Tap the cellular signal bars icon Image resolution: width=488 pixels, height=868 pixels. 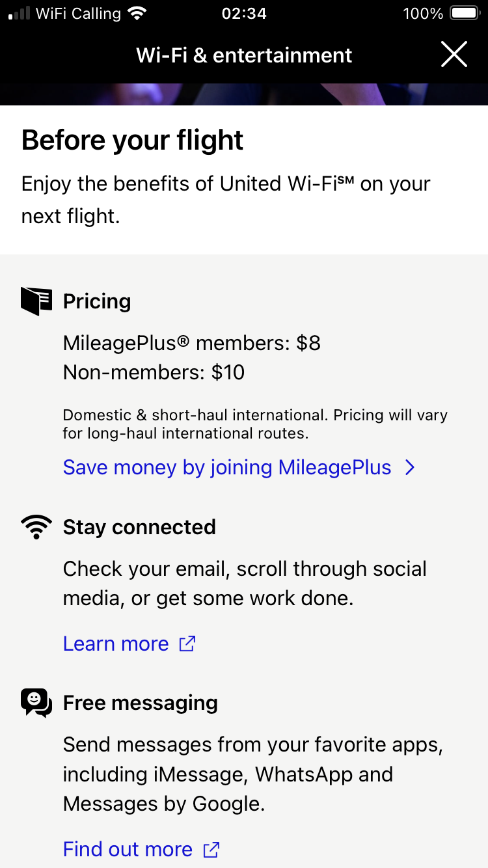(18, 13)
